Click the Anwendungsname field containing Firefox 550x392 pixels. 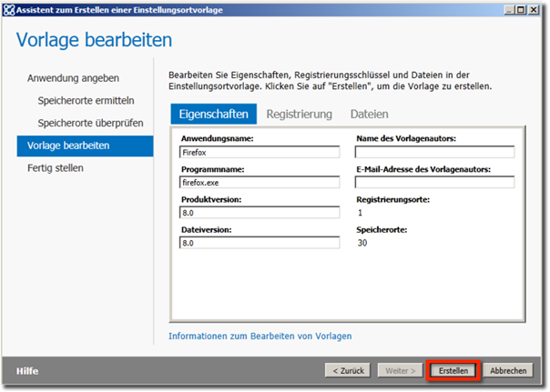[260, 152]
